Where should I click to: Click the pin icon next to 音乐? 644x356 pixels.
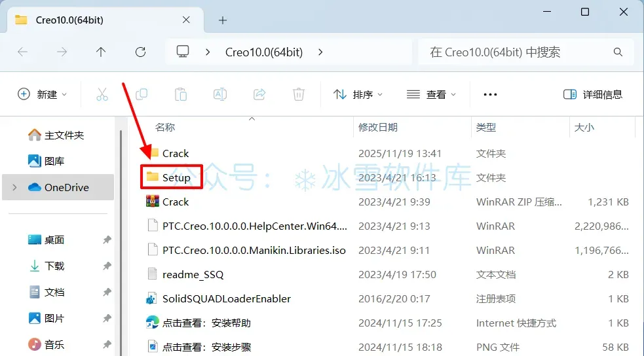click(107, 344)
